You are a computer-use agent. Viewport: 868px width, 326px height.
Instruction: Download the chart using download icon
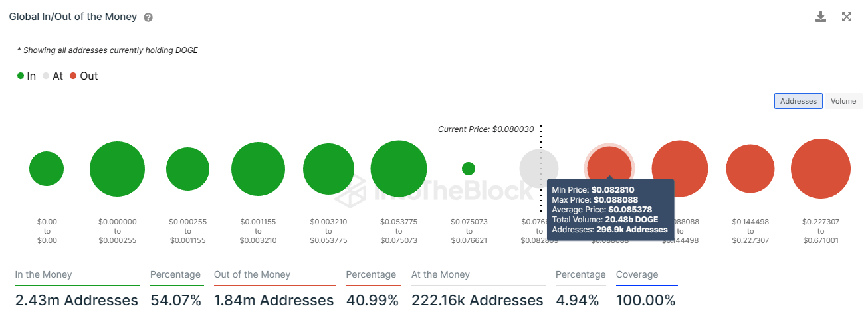[821, 17]
